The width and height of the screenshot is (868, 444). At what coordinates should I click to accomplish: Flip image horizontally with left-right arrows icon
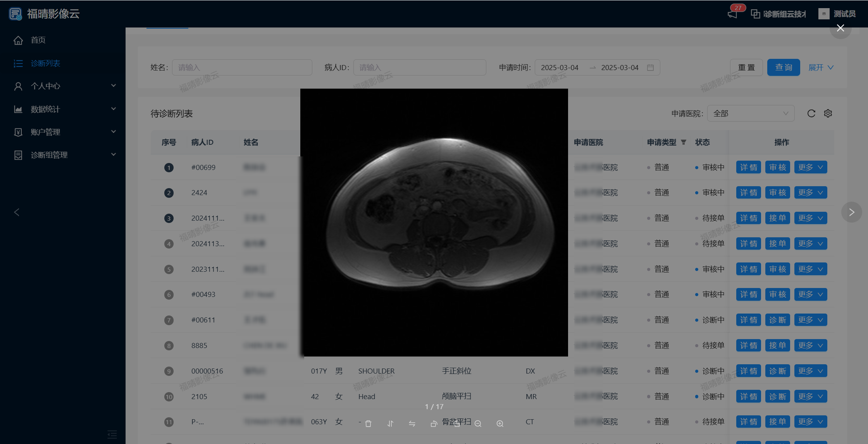click(x=412, y=424)
